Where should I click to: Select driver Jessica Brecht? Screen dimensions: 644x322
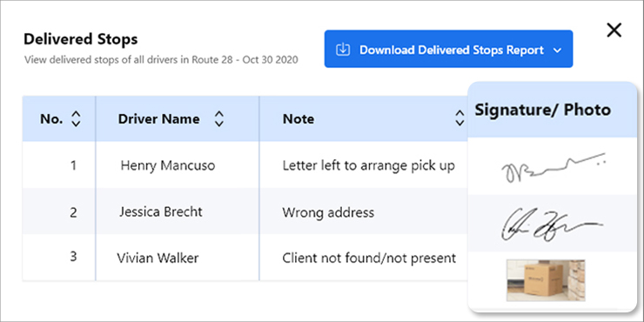click(161, 211)
